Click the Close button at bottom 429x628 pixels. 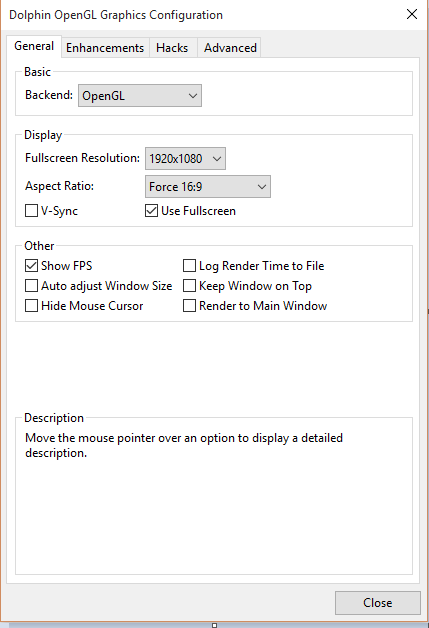[x=378, y=603]
